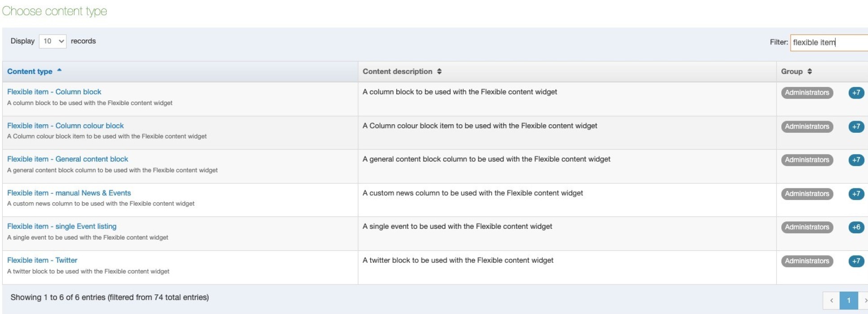Go to previous page arrow
The width and height of the screenshot is (868, 314).
(831, 301)
